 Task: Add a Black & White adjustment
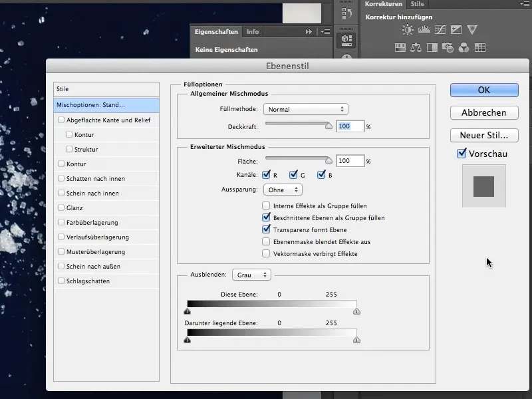(432, 47)
